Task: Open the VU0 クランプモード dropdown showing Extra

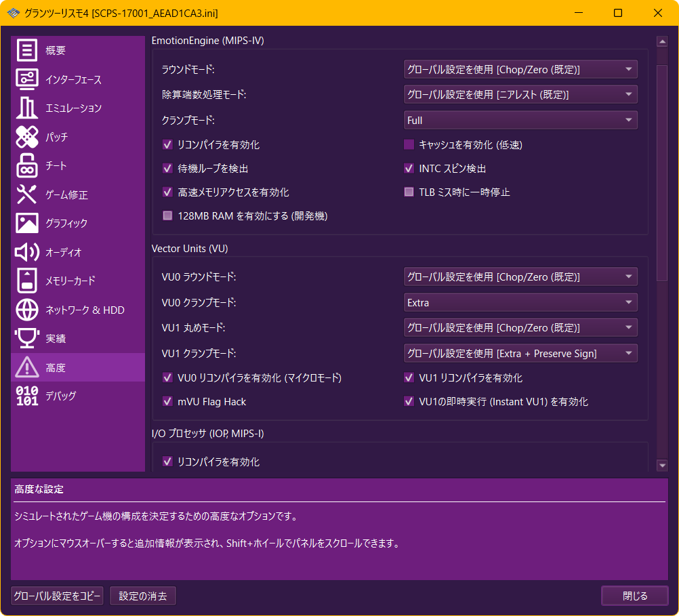Action: coord(520,302)
